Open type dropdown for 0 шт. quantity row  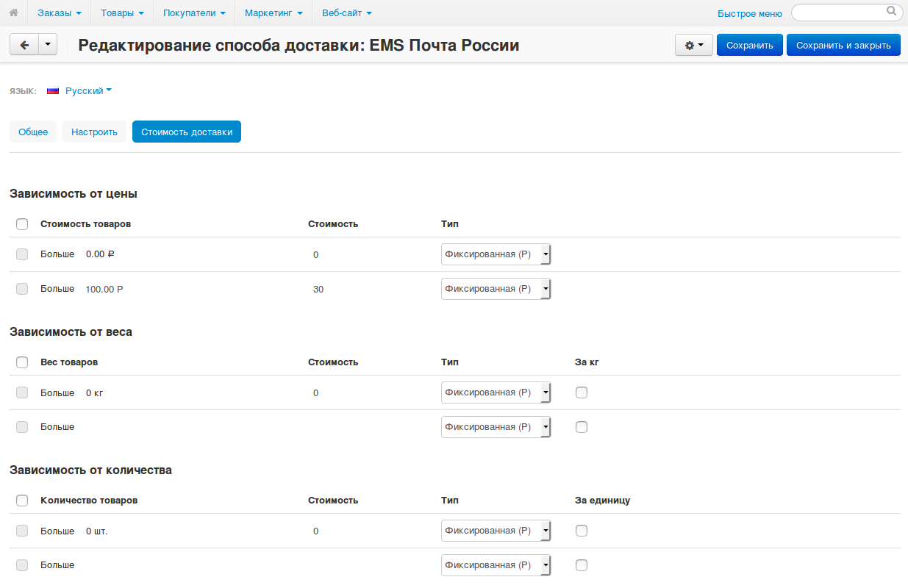coord(496,531)
